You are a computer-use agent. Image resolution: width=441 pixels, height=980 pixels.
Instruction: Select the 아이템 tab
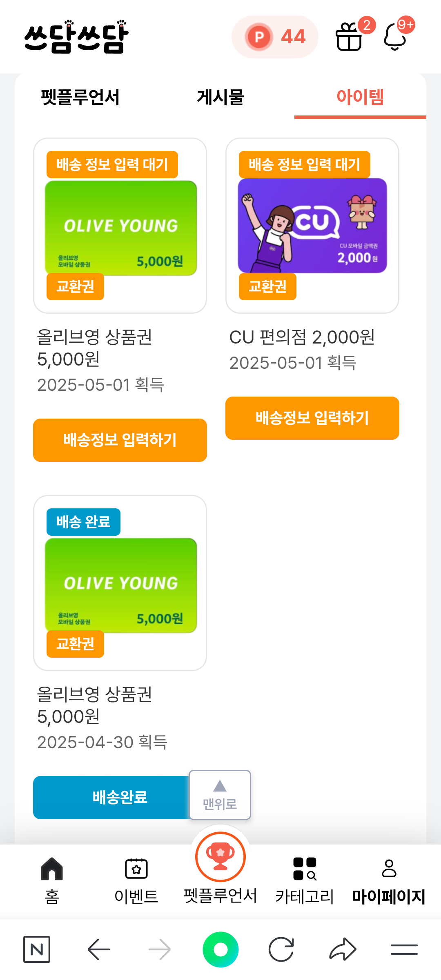(360, 97)
